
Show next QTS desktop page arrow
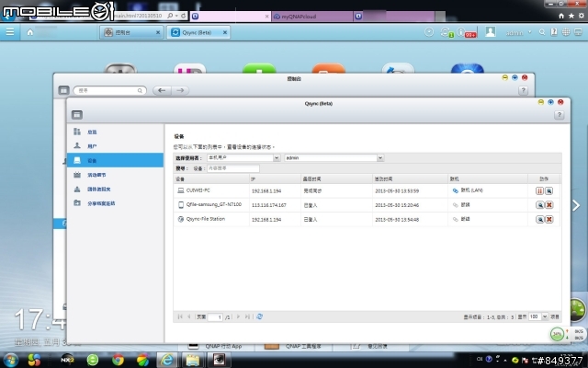click(576, 205)
